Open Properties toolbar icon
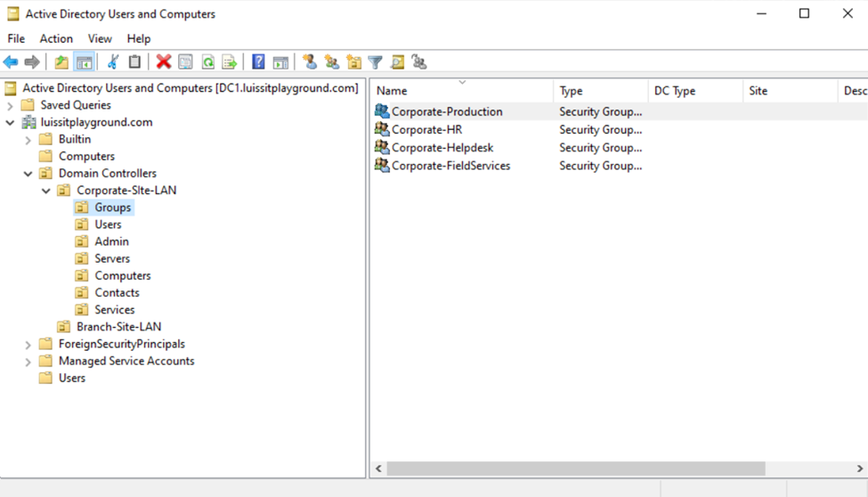The width and height of the screenshot is (868, 497). [x=185, y=62]
